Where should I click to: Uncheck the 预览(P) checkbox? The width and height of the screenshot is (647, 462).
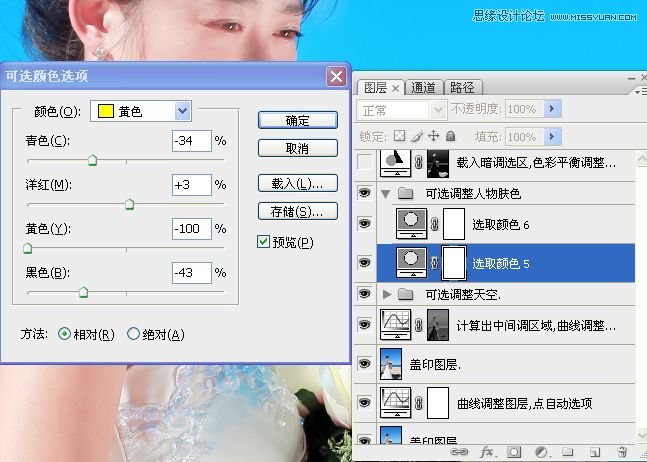[x=263, y=241]
